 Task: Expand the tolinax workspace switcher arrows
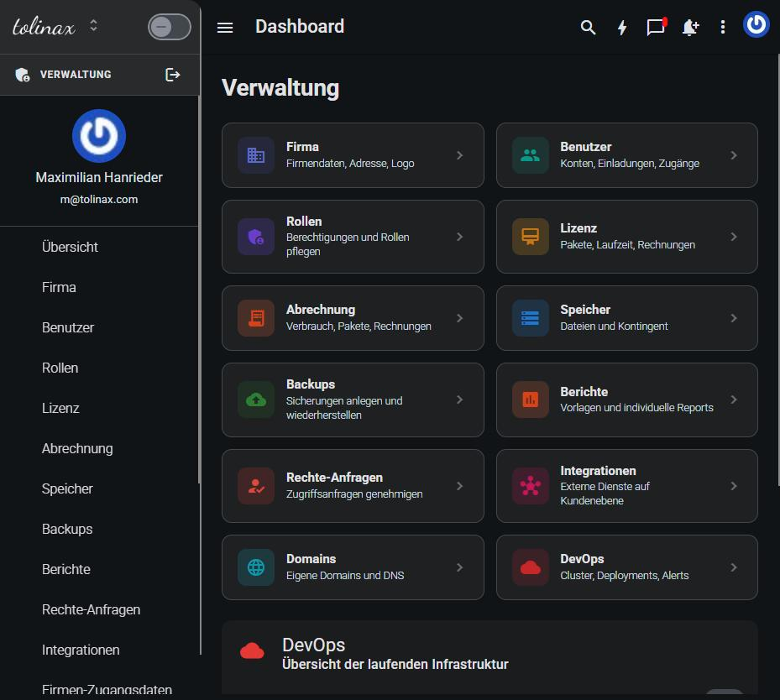tap(93, 25)
